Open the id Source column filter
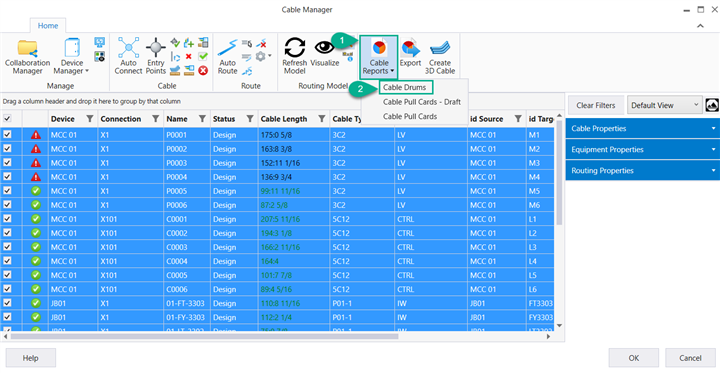Image resolution: width=720 pixels, height=373 pixels. click(518, 119)
